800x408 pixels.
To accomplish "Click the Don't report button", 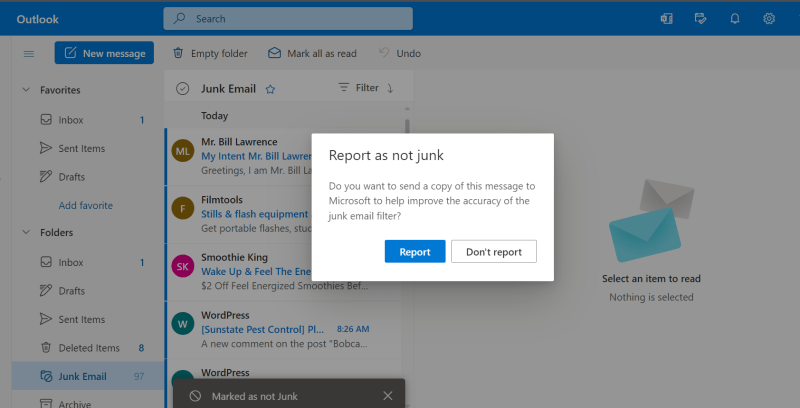I will pyautogui.click(x=493, y=251).
